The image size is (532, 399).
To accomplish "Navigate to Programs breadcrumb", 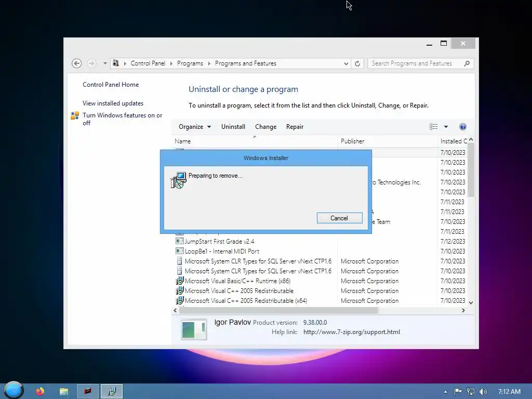I will (190, 63).
